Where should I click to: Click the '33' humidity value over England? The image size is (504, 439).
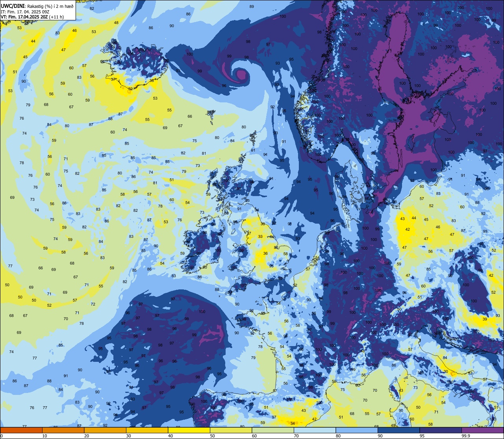point(260,237)
